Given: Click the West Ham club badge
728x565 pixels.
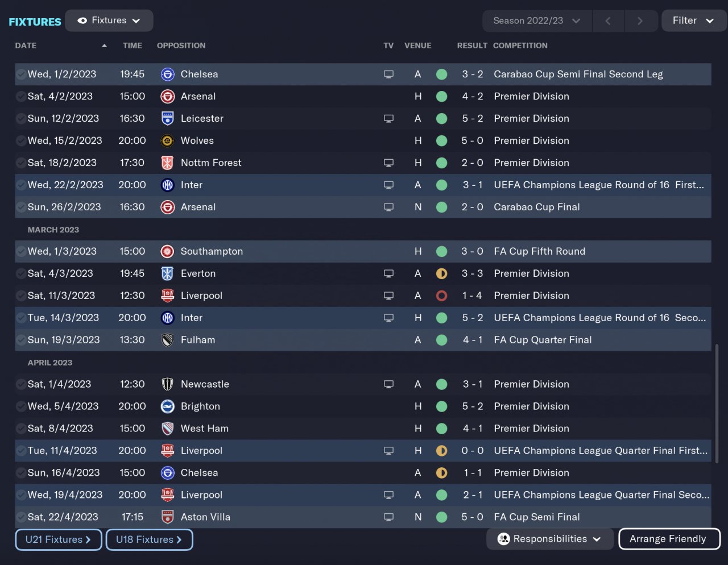Looking at the screenshot, I should (x=167, y=429).
